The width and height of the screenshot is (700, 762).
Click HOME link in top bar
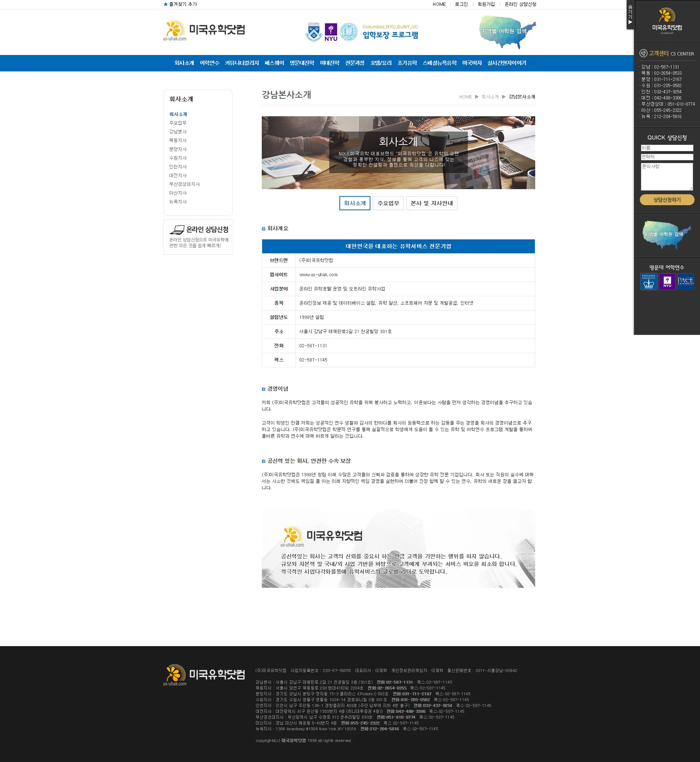pyautogui.click(x=439, y=4)
